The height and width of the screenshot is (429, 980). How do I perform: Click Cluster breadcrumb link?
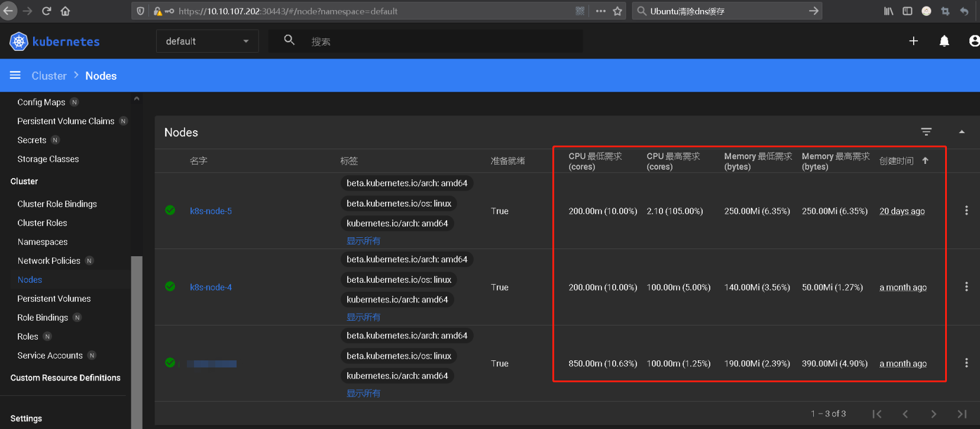49,76
